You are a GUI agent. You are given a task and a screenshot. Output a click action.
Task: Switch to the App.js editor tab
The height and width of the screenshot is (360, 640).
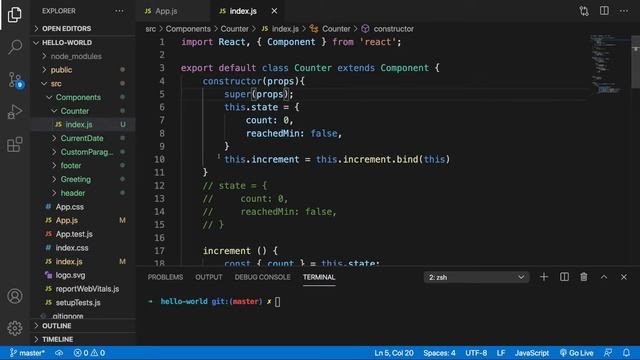tap(173, 11)
